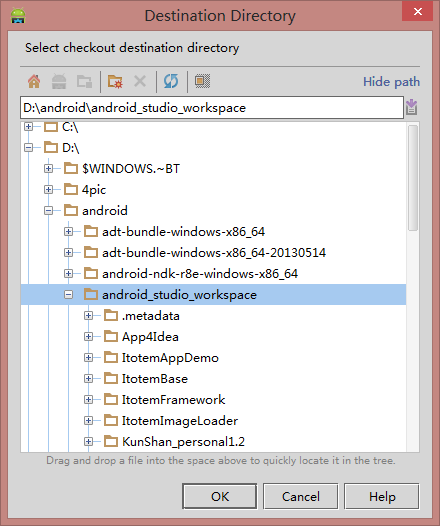Collapse the android folder
Viewport: 440px width, 526px height.
pyautogui.click(x=48, y=210)
